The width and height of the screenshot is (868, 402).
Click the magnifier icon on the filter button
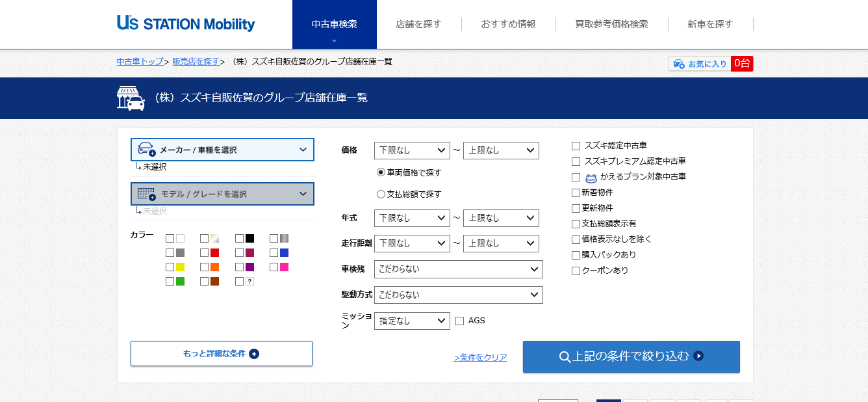point(565,356)
